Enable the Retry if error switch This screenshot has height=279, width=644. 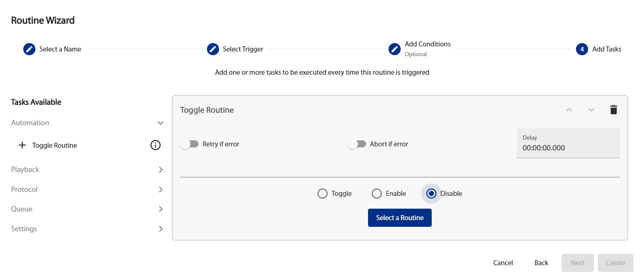(189, 144)
